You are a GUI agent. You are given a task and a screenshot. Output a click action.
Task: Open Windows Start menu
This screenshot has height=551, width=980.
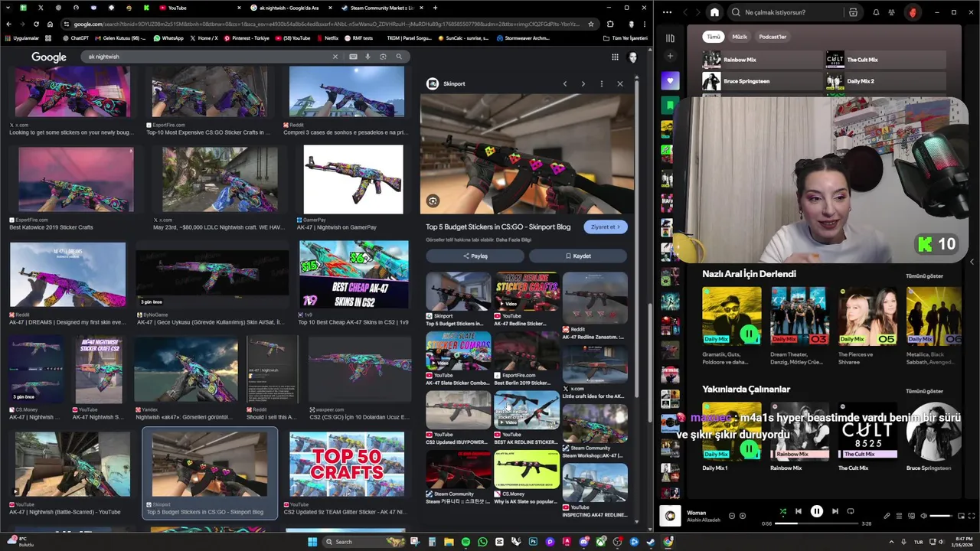point(312,542)
